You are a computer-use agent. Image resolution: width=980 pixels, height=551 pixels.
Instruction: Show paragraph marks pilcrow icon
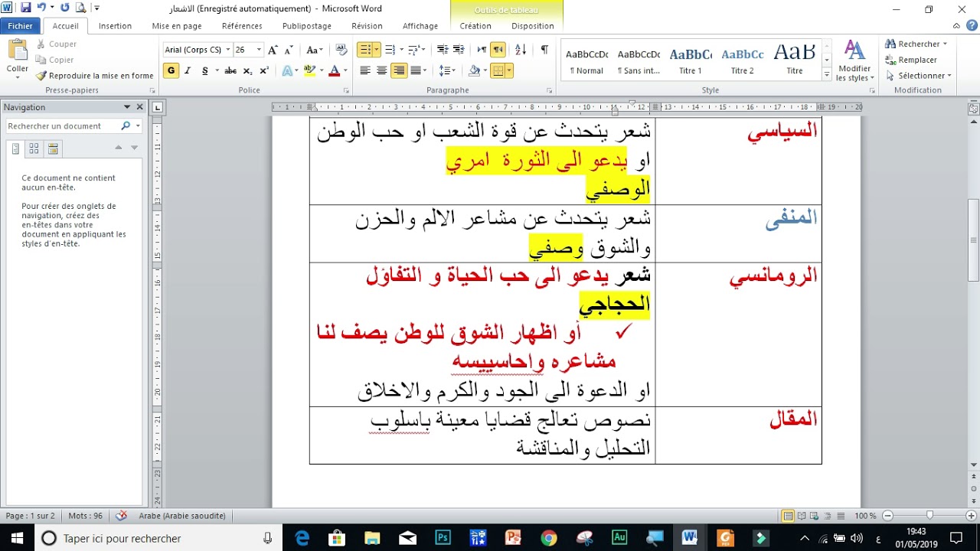click(x=544, y=50)
